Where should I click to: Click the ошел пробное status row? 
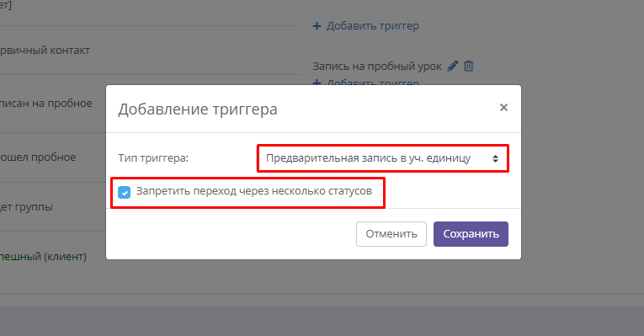[x=38, y=157]
